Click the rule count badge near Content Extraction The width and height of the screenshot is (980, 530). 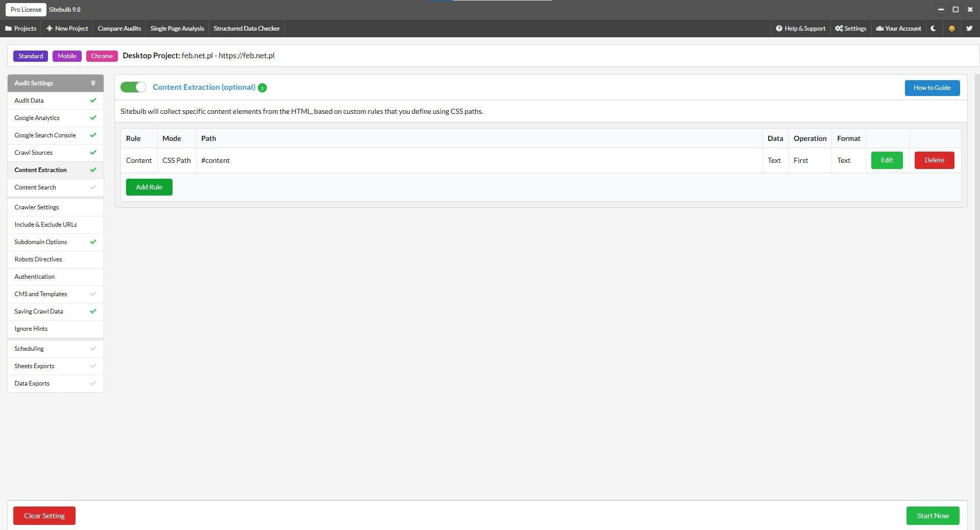(262, 88)
